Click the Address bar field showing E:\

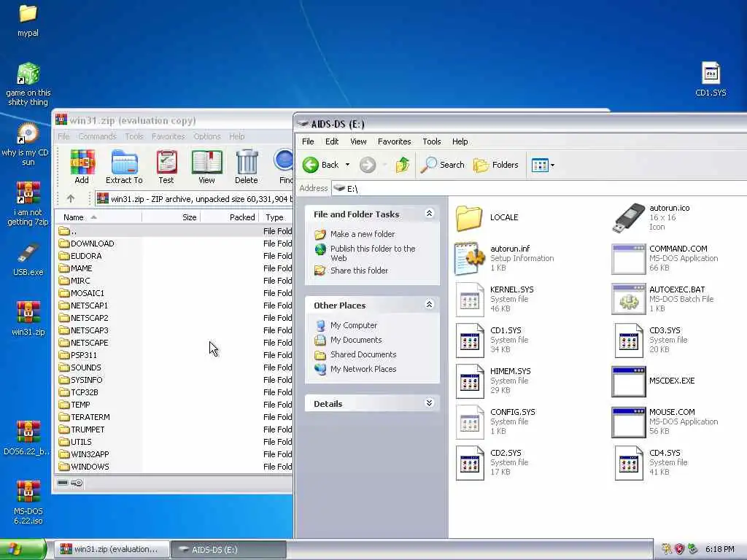point(539,189)
